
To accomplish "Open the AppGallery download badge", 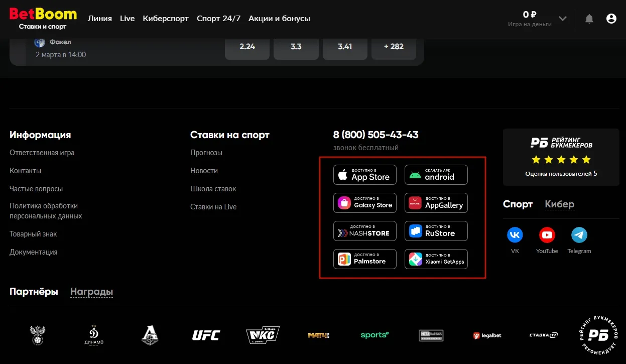I will (436, 202).
